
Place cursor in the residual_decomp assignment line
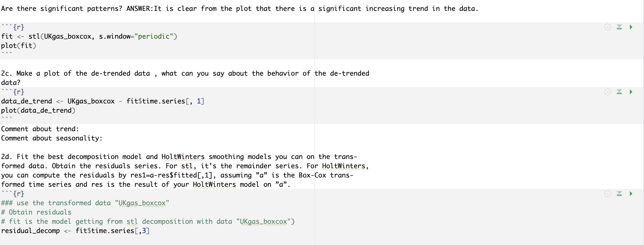[x=30, y=231]
